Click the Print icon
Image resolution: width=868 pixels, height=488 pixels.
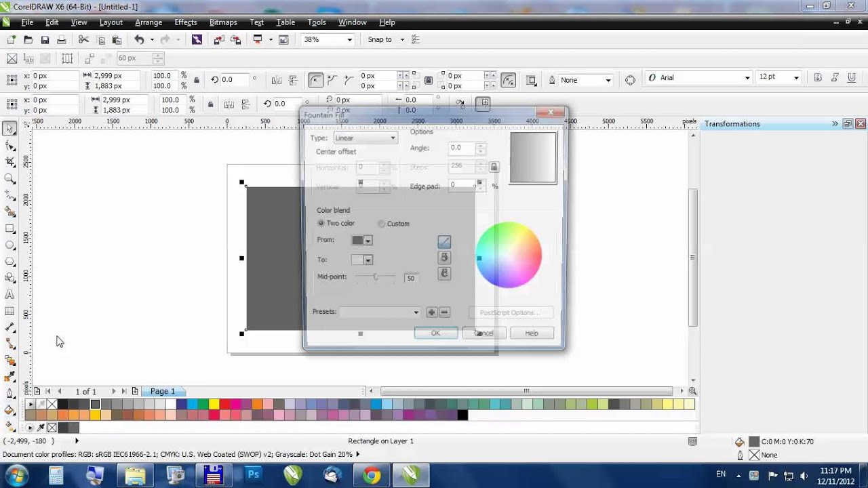62,40
